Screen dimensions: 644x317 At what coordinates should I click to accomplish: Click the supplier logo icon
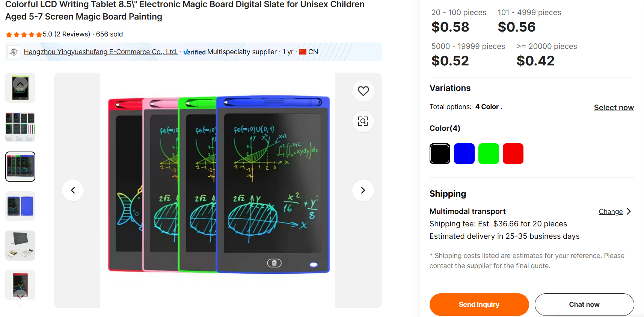point(14,52)
